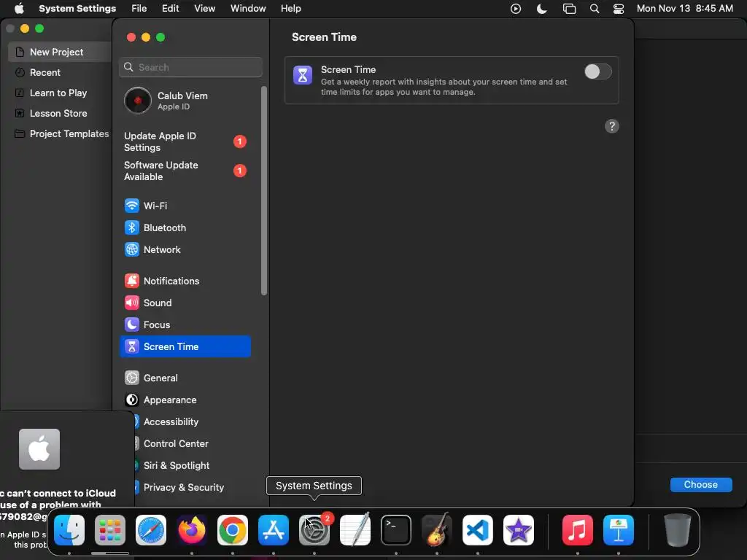Open Control Center from the menu bar

point(619,9)
